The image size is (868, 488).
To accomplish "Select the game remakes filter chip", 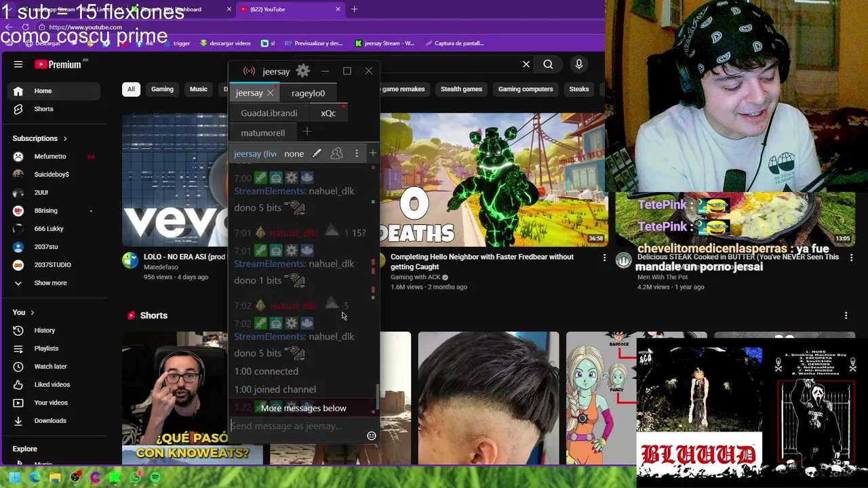I will [x=403, y=89].
